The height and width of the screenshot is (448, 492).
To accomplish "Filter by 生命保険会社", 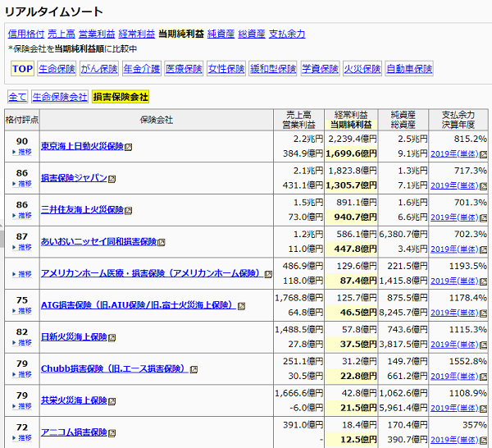I will pyautogui.click(x=60, y=97).
